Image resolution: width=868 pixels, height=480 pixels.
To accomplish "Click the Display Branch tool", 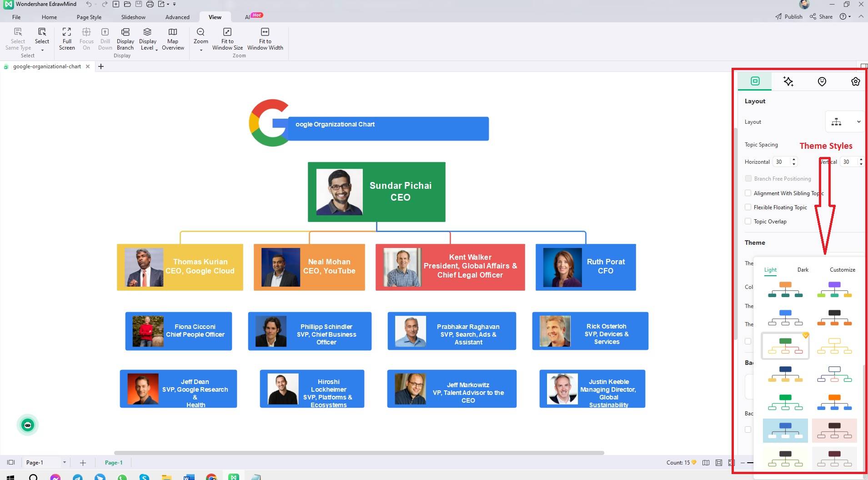I will [x=125, y=39].
